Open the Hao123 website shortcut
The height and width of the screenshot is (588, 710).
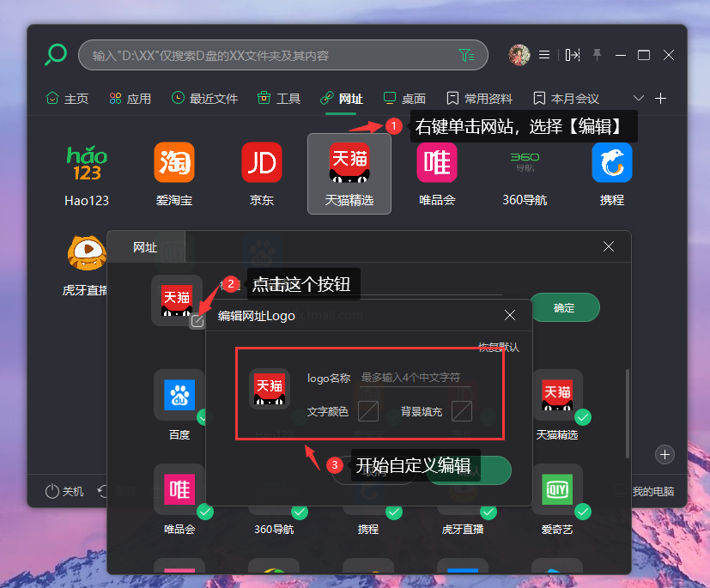point(87,174)
